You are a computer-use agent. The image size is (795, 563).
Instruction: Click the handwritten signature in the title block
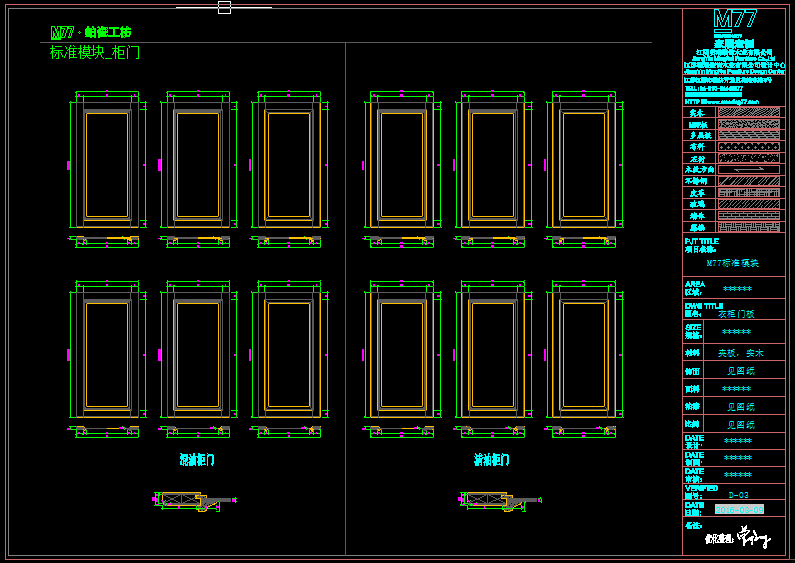754,541
